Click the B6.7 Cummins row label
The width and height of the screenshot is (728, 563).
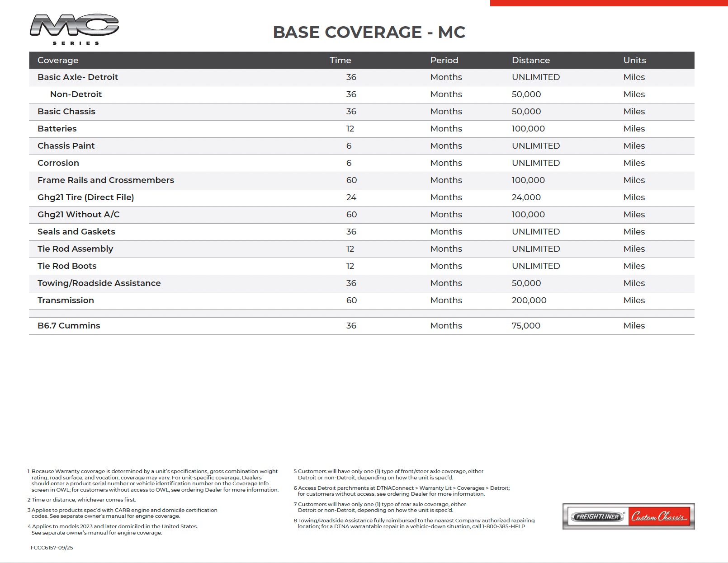[x=69, y=326]
